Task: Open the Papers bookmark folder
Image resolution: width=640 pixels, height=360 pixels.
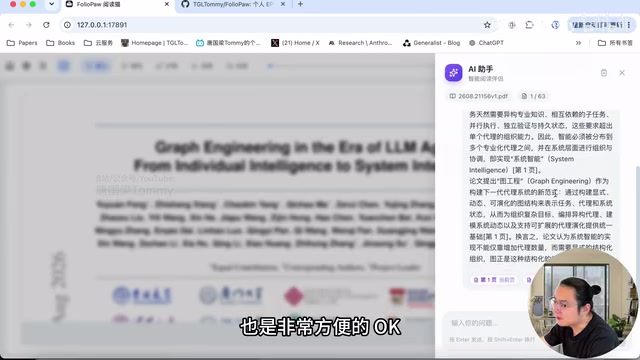Action: (22, 43)
